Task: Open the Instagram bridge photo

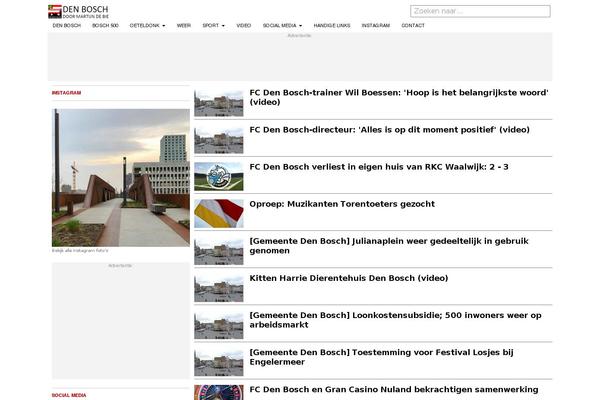Action: click(121, 178)
